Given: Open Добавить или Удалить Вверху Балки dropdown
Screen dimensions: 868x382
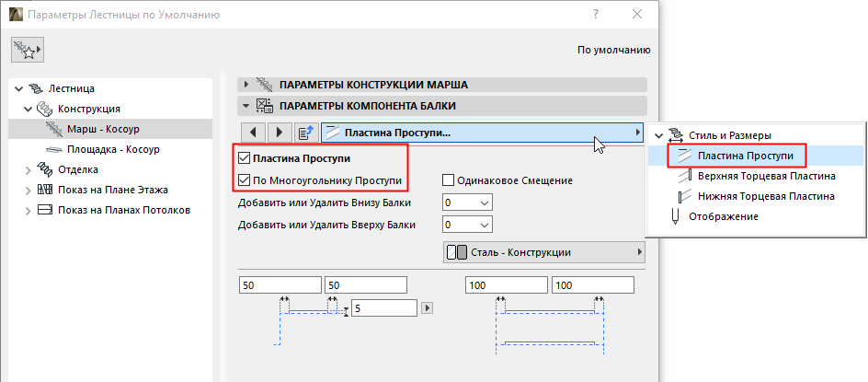Looking at the screenshot, I should point(468,226).
